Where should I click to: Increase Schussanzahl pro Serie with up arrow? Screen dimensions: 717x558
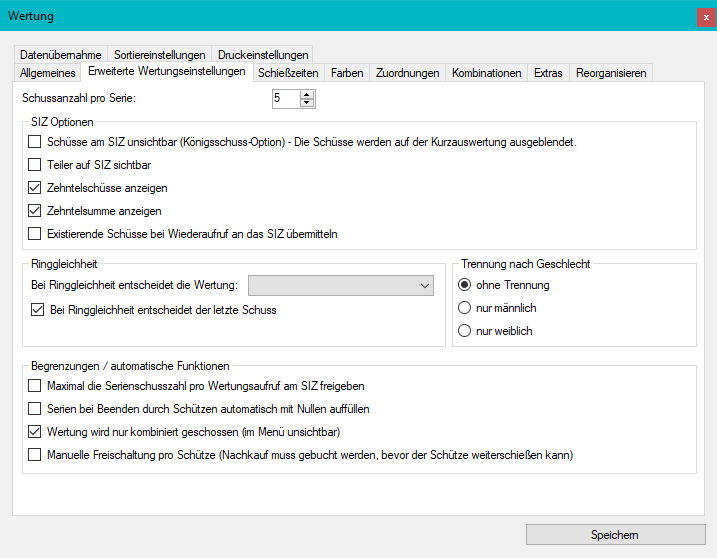click(307, 94)
